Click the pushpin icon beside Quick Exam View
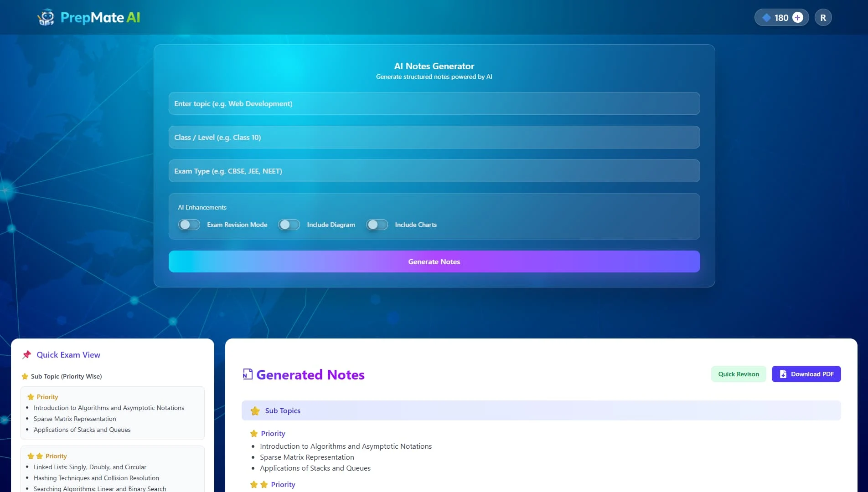The height and width of the screenshot is (492, 868). tap(27, 354)
